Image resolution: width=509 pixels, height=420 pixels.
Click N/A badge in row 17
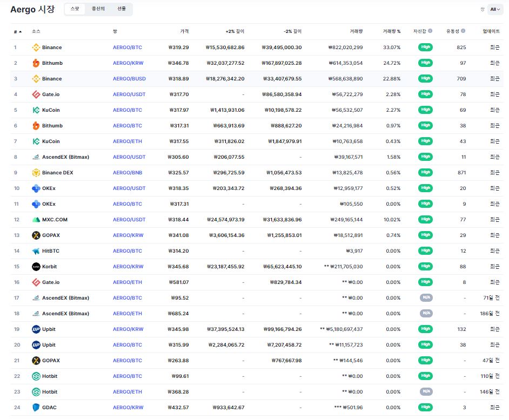(426, 297)
